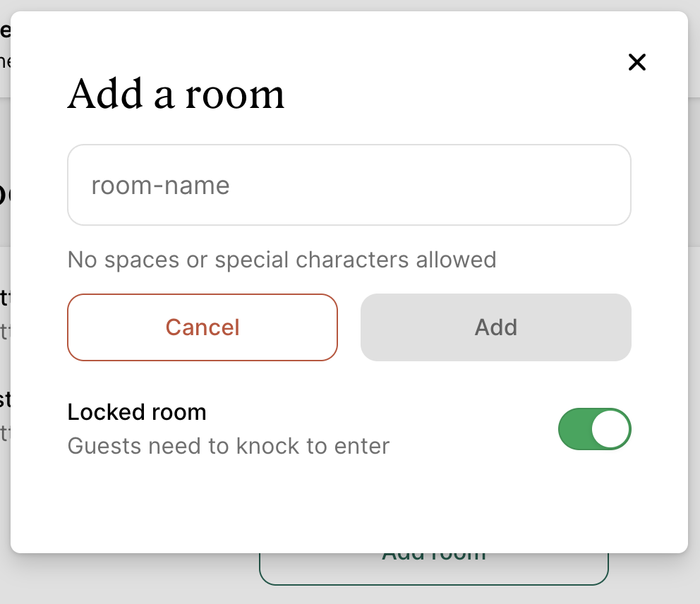Dismiss the modal using the close icon

coord(636,63)
